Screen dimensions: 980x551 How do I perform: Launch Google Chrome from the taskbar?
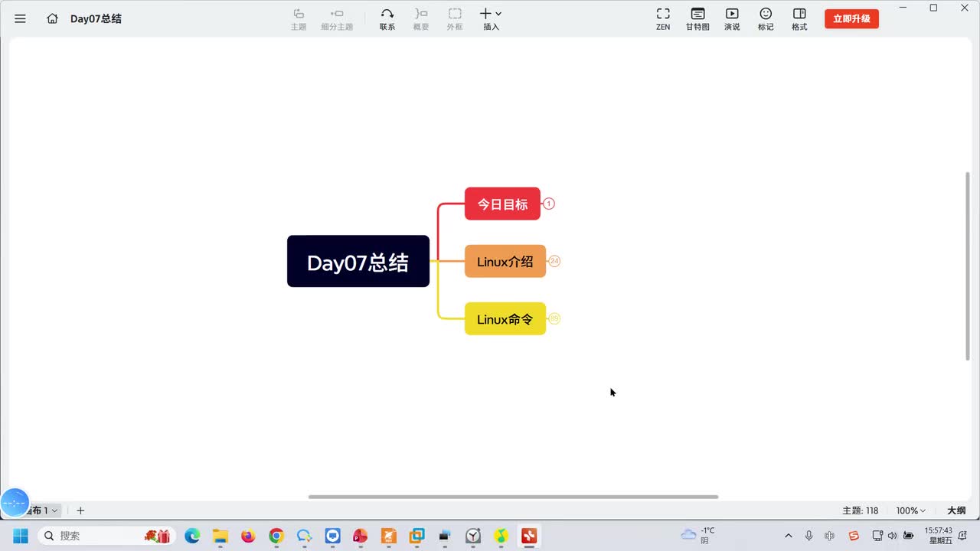[x=276, y=536]
